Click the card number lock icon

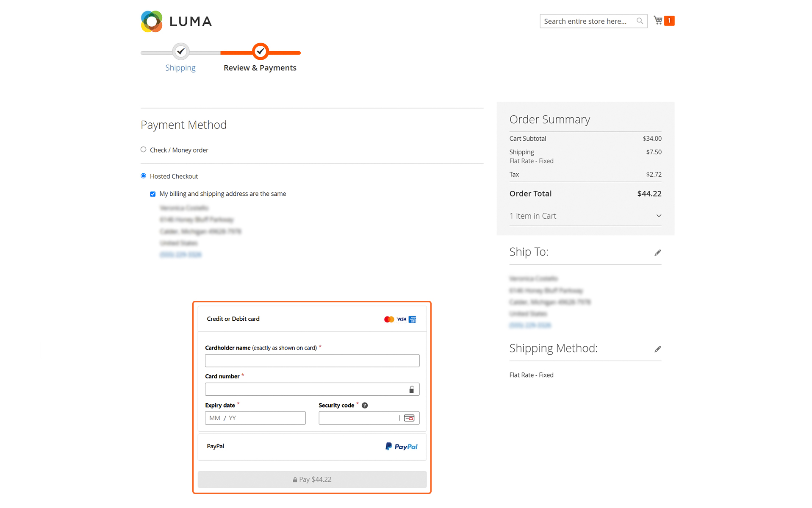[x=411, y=389]
